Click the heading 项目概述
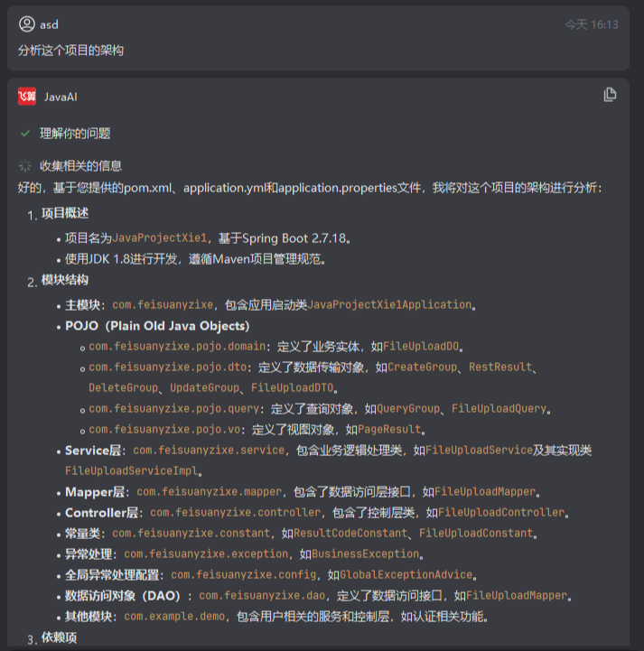This screenshot has height=651, width=644. 65,213
